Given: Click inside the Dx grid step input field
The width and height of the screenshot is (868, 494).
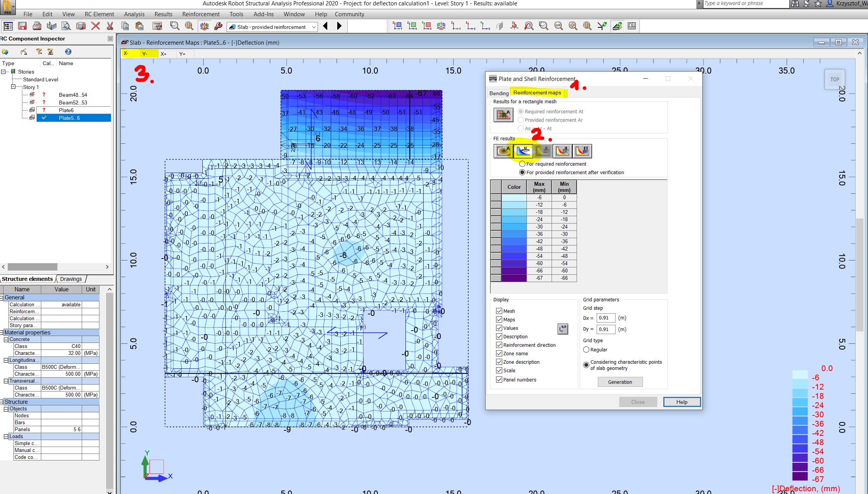Looking at the screenshot, I should pos(605,318).
